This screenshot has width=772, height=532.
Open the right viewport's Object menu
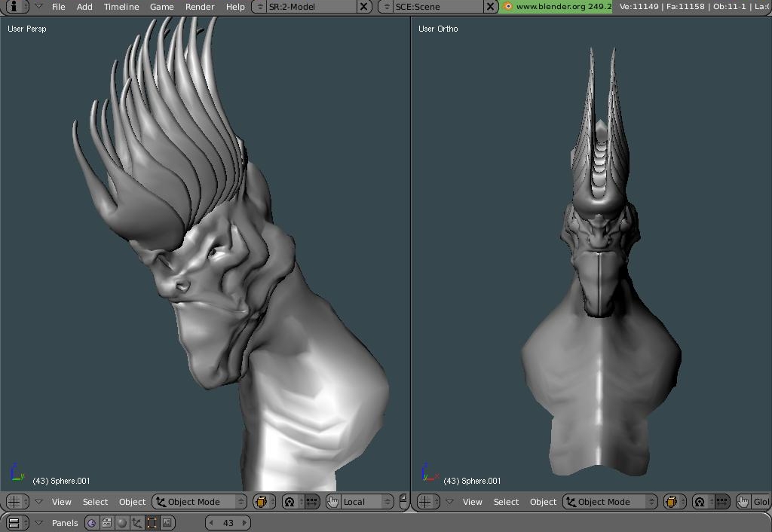543,502
